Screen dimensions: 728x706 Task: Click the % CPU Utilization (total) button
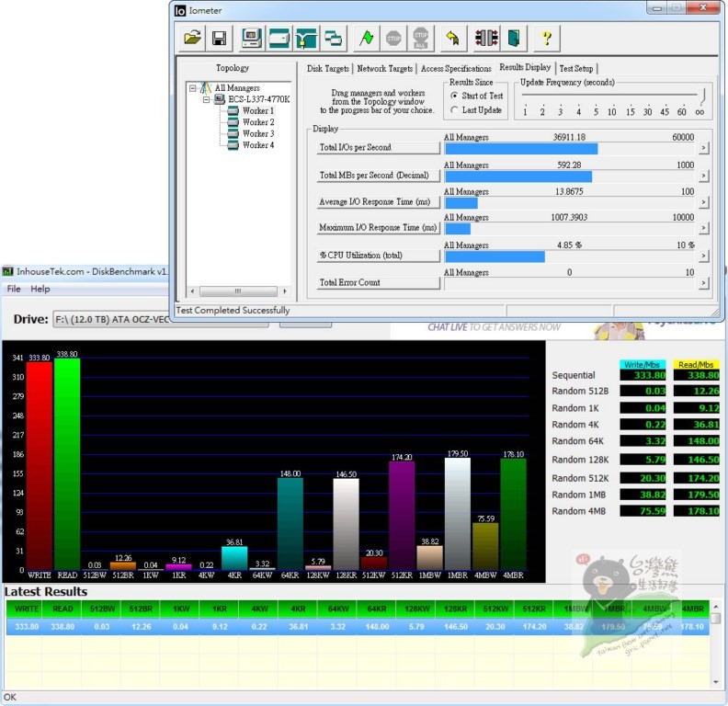[378, 256]
